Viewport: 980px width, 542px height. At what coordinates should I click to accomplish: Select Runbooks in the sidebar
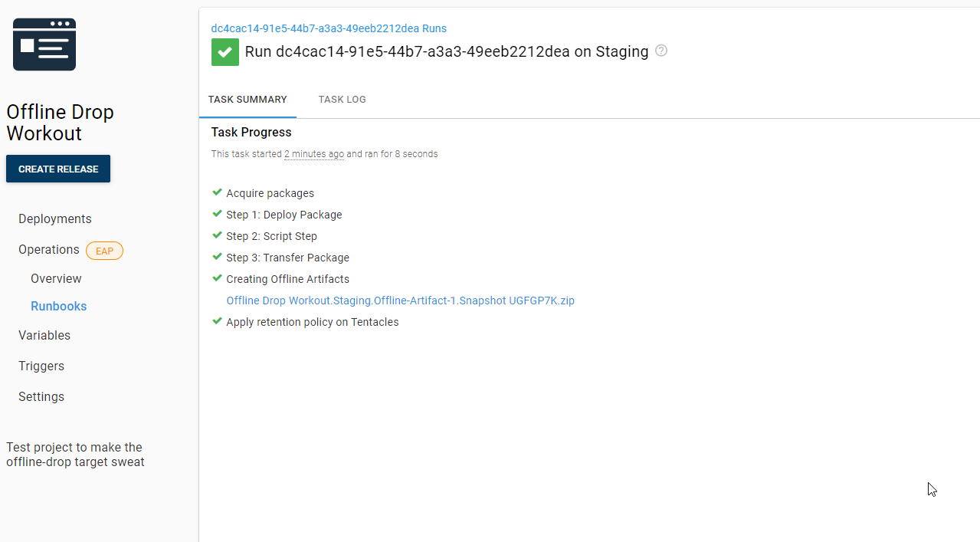coord(58,306)
